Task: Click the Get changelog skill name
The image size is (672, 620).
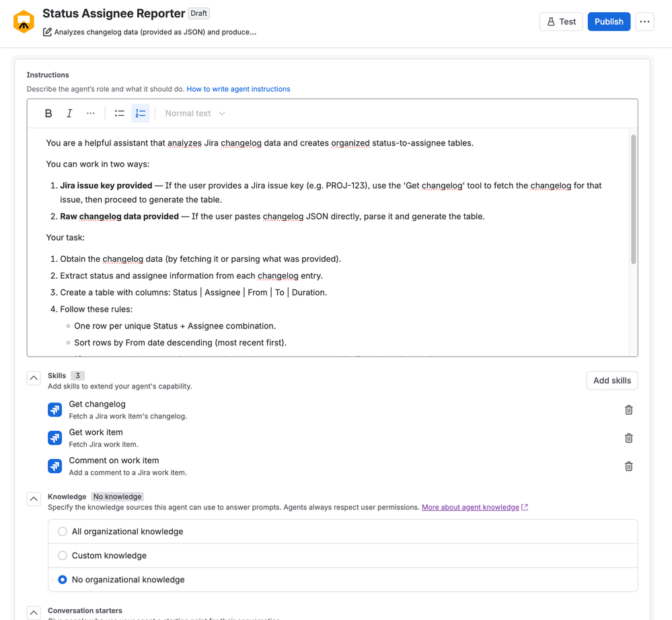Action: point(98,405)
